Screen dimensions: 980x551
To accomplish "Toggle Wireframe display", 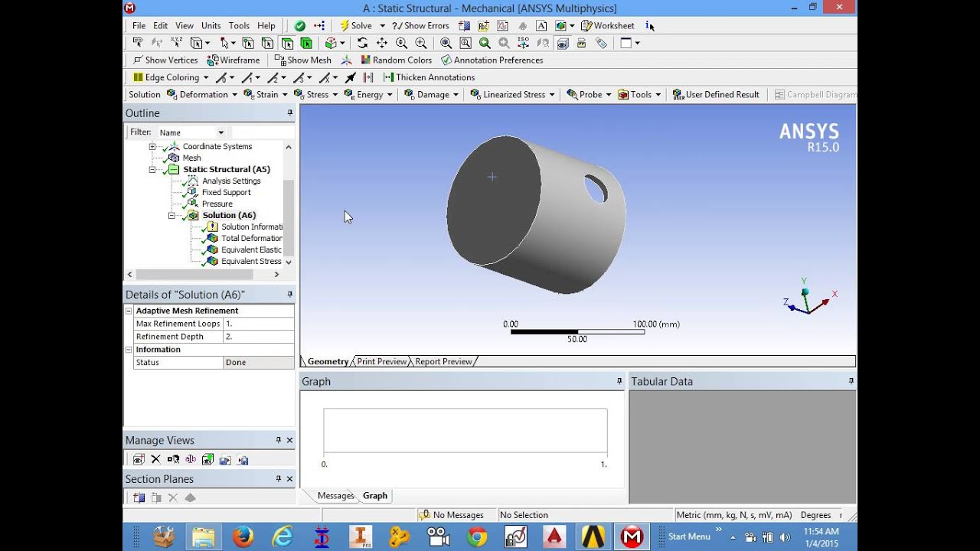I will pos(234,60).
